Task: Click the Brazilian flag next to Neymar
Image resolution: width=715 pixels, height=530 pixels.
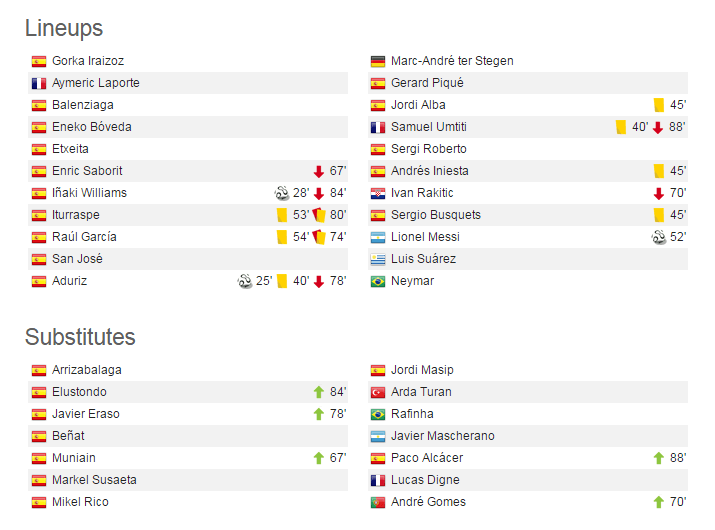Action: coord(378,281)
